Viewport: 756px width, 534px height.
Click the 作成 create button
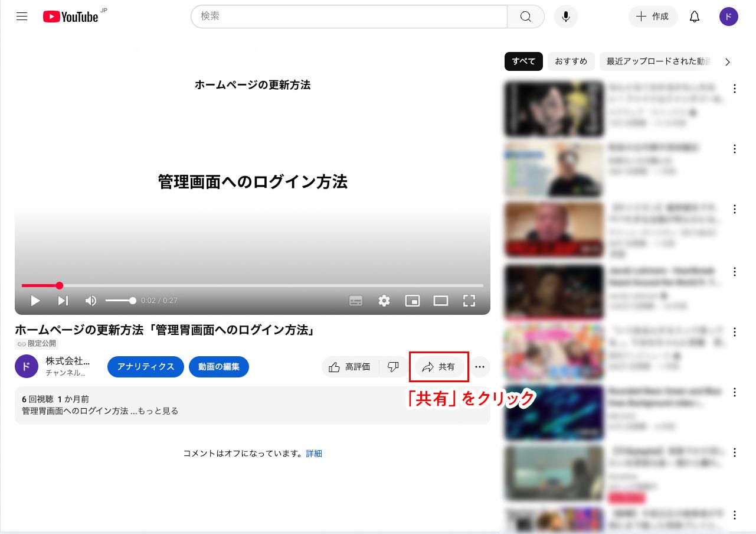[x=653, y=17]
